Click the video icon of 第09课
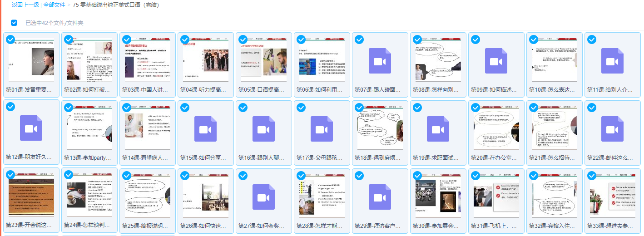644x236 pixels. [496, 61]
